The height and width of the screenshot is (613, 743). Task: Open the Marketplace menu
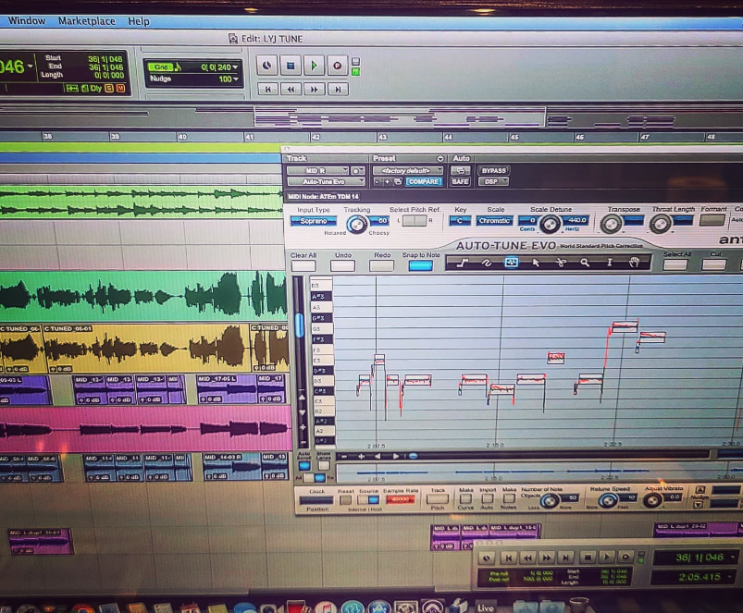point(87,21)
